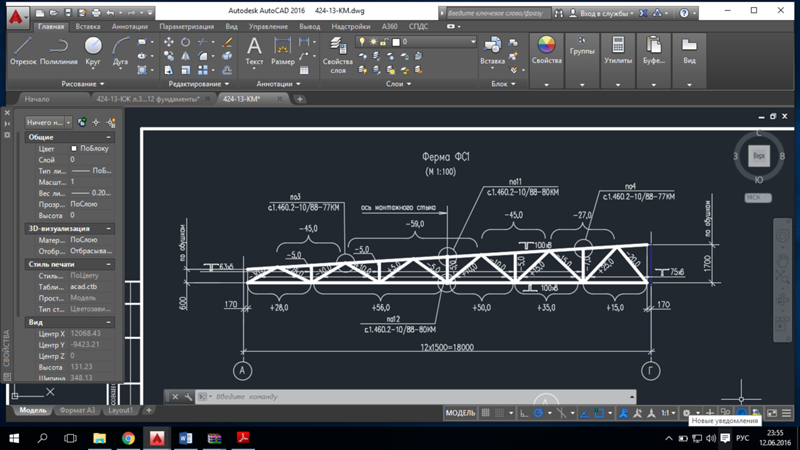Open the Ничего не выбрано selection dropdown
This screenshot has height=450, width=800.
[x=49, y=122]
